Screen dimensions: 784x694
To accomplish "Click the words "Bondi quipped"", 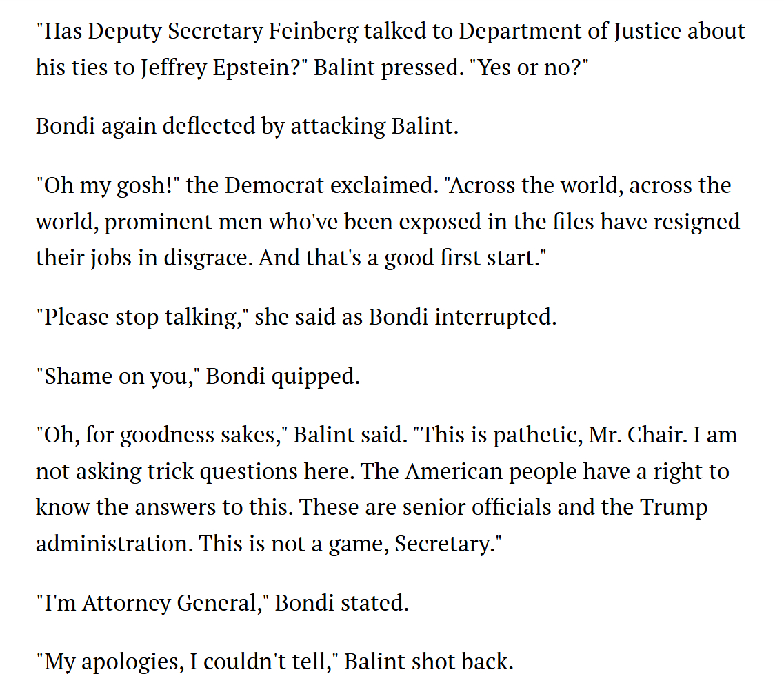I will pos(283,376).
